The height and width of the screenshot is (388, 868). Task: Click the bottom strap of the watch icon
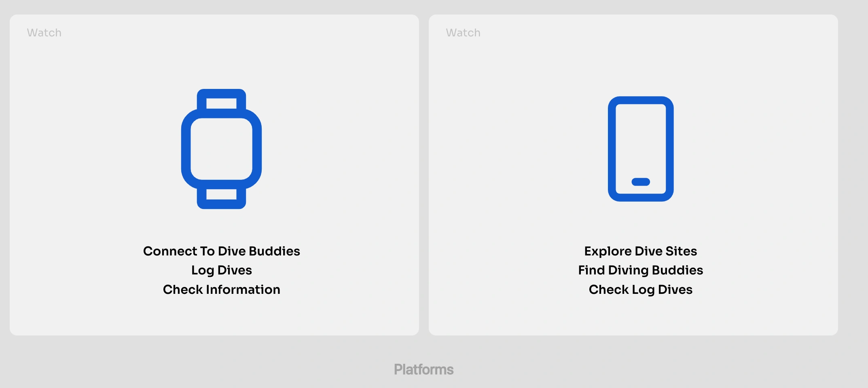(221, 198)
